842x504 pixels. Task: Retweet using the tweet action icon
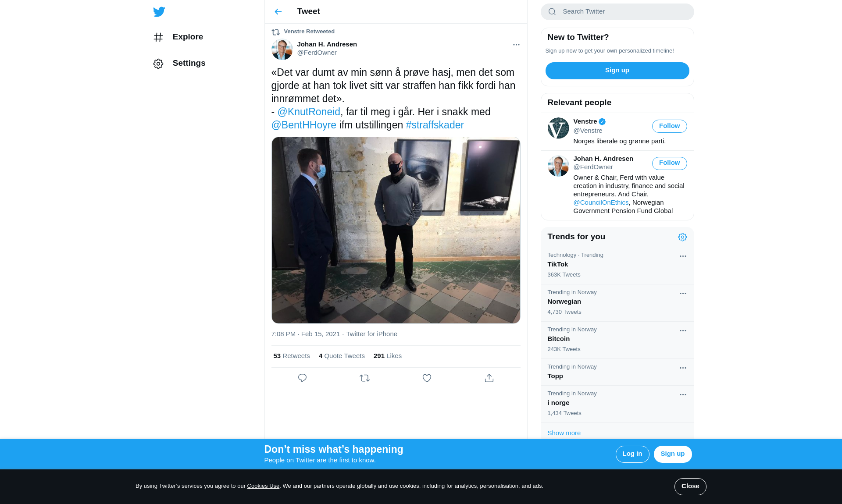pyautogui.click(x=364, y=378)
